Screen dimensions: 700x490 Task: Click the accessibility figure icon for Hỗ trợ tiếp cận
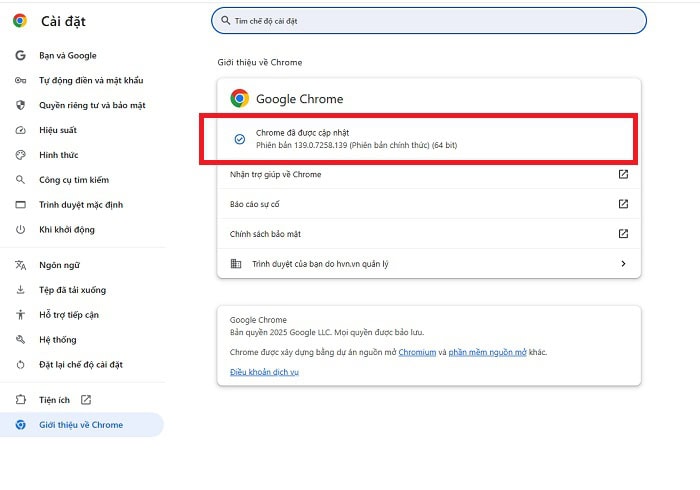tap(21, 315)
